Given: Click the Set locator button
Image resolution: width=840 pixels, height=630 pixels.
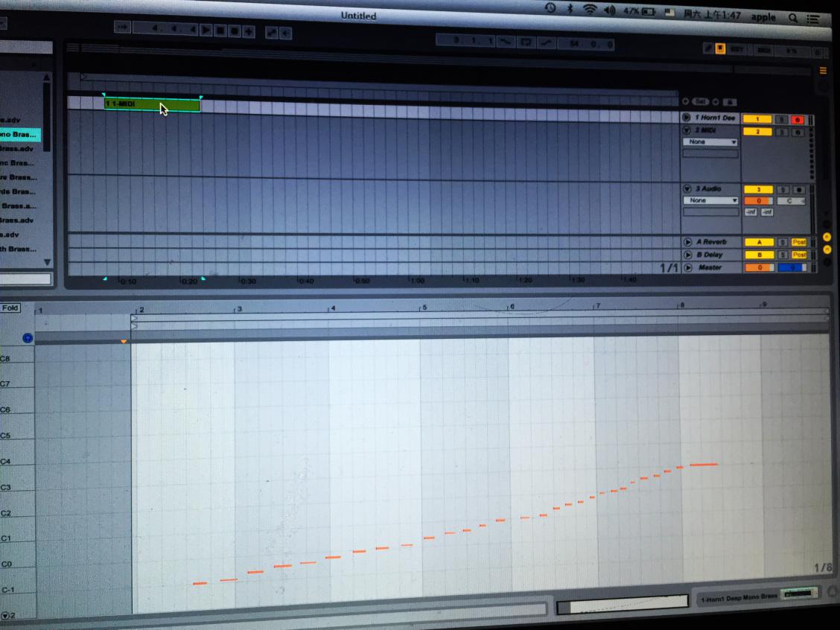Looking at the screenshot, I should [x=700, y=101].
